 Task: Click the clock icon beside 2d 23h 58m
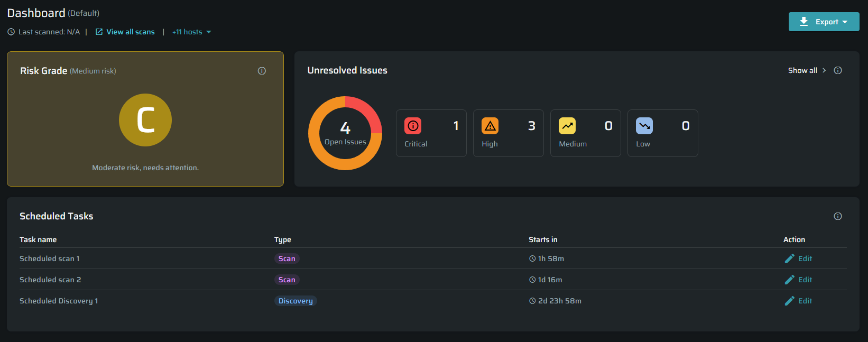point(532,301)
